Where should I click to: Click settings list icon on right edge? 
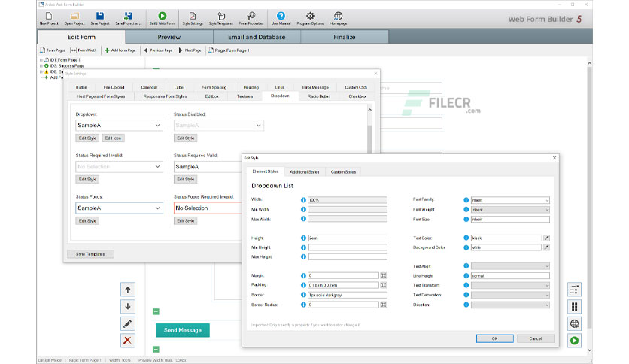pyautogui.click(x=574, y=290)
